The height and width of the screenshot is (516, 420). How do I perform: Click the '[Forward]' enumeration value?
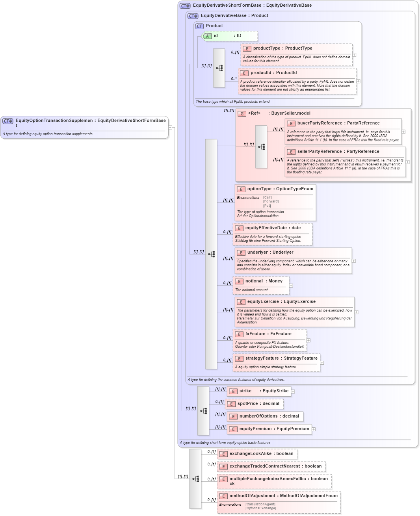(271, 202)
